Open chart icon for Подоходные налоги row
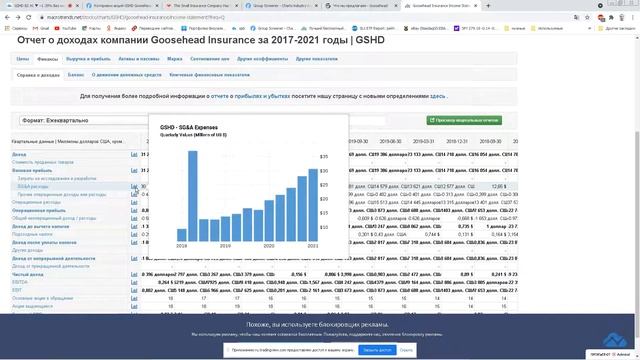The height and width of the screenshot is (360, 640). pyautogui.click(x=134, y=234)
